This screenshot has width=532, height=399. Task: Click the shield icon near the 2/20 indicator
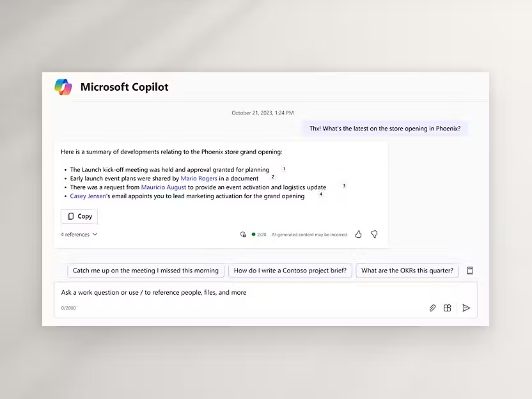[243, 235]
